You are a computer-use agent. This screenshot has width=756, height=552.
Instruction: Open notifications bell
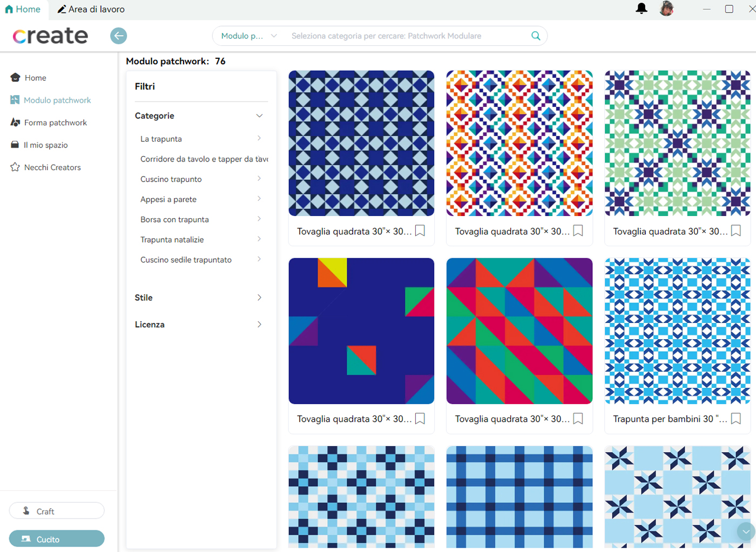(641, 9)
